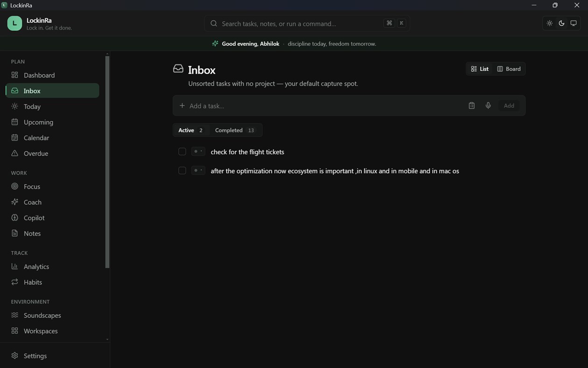This screenshot has height=368, width=588.
Task: Open Workspaces from the sidebar
Action: tap(52, 331)
